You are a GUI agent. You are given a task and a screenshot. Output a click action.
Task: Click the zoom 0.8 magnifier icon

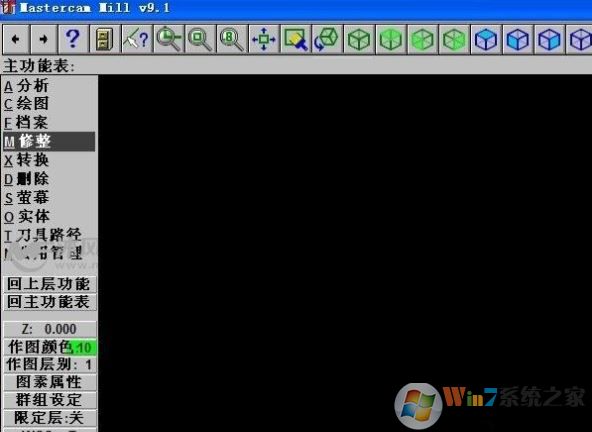click(x=232, y=39)
